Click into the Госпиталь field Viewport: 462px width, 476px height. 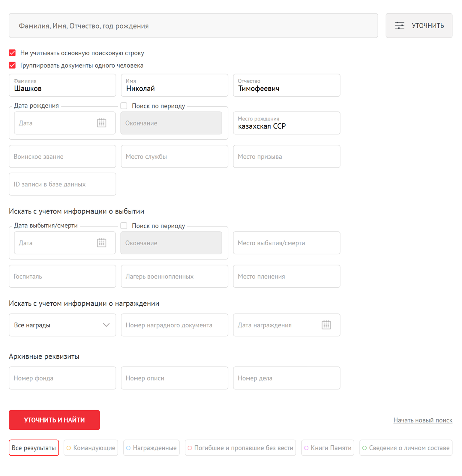coord(62,276)
